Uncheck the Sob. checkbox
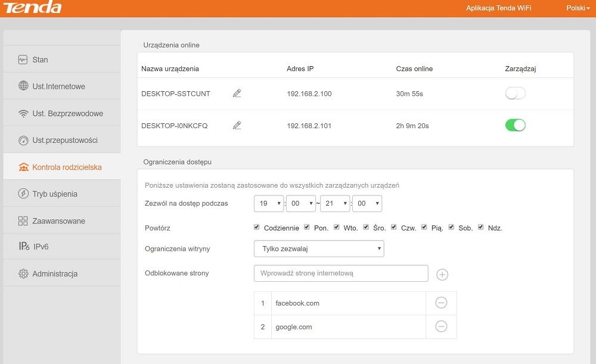Screen dimensions: 596x364 pyautogui.click(x=451, y=227)
